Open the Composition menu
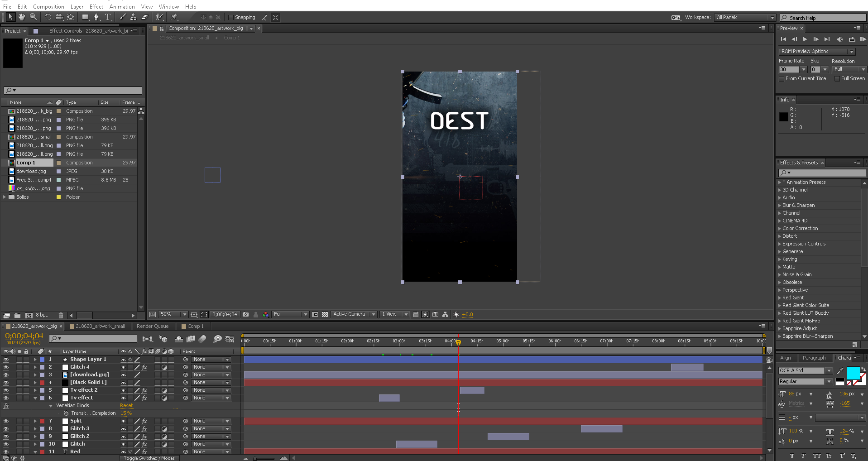868x461 pixels. coord(48,7)
